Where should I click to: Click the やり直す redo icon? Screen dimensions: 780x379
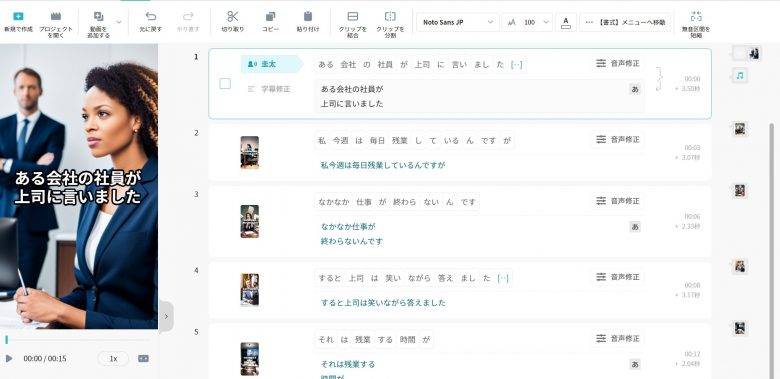coord(188,16)
